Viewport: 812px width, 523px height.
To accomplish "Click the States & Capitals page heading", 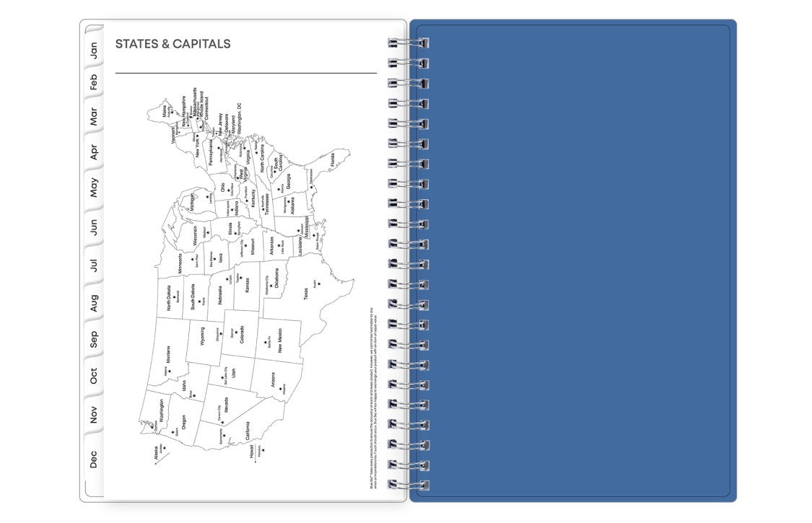I will (173, 44).
